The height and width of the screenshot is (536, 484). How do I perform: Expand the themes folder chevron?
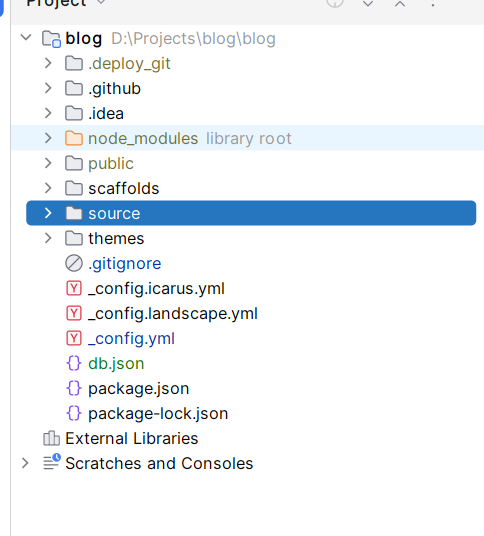(48, 238)
